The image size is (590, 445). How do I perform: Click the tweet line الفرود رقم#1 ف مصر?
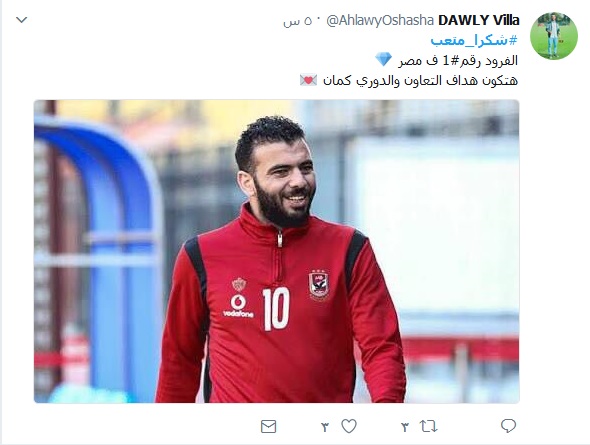click(x=458, y=61)
